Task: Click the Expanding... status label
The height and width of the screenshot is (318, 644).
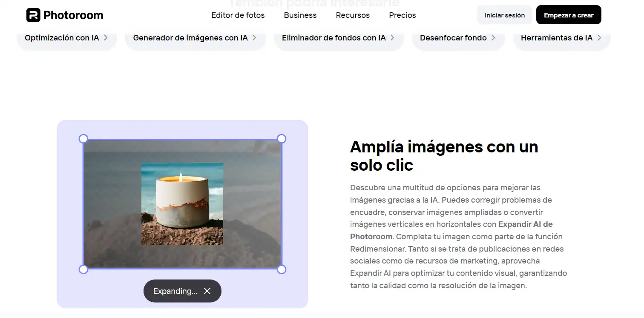Action: [175, 291]
